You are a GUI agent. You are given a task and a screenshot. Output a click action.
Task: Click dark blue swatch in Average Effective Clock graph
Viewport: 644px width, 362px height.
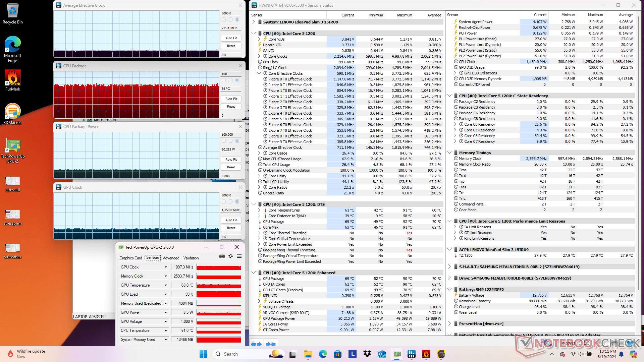pyautogui.click(x=237, y=20)
